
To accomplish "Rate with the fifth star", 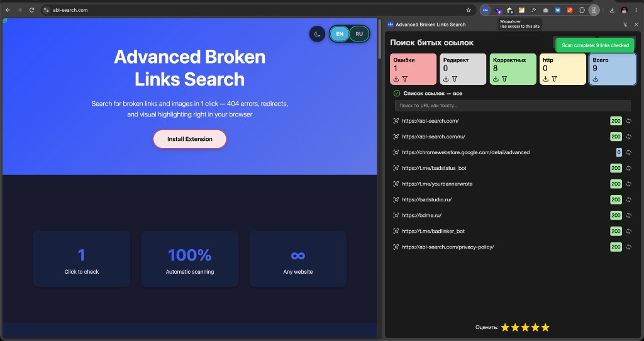I will (545, 327).
